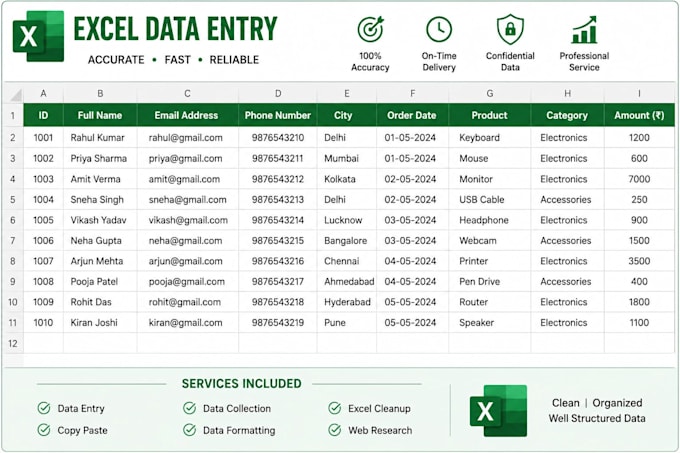Select the cell containing Kiran Joshi
Screen dimensions: 680x453
tap(100, 323)
